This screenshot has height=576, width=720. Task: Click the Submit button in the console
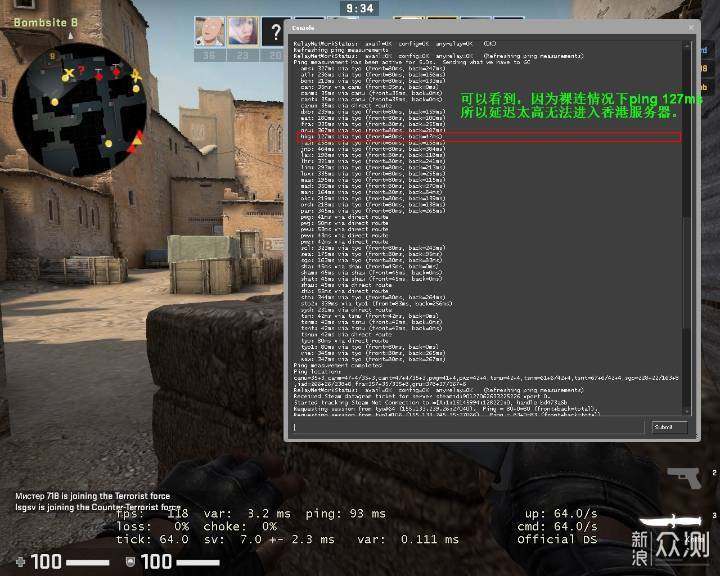[x=669, y=427]
